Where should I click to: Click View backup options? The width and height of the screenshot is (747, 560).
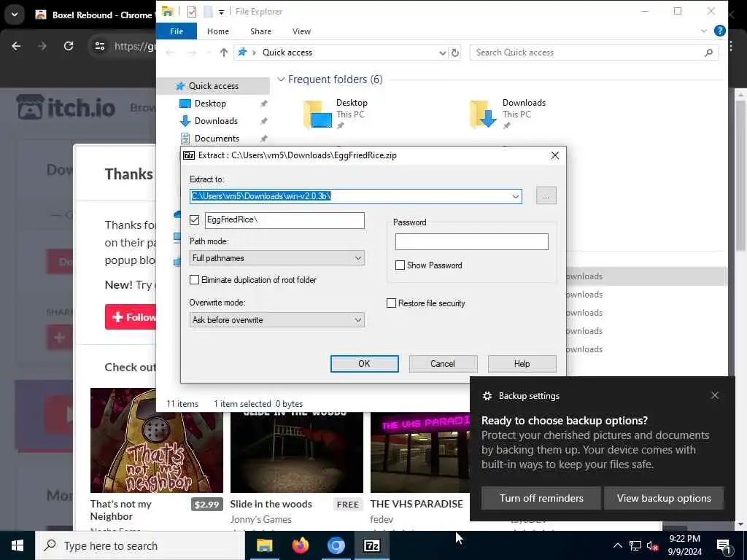[x=664, y=499]
